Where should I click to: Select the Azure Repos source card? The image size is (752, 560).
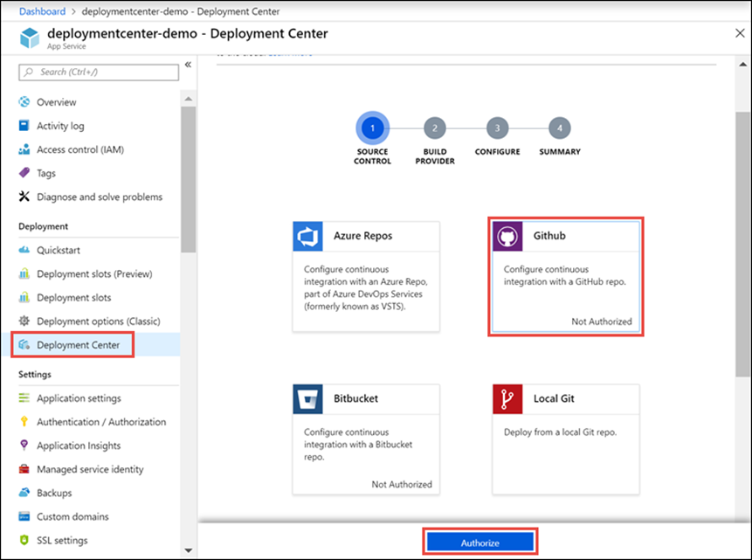(x=367, y=276)
